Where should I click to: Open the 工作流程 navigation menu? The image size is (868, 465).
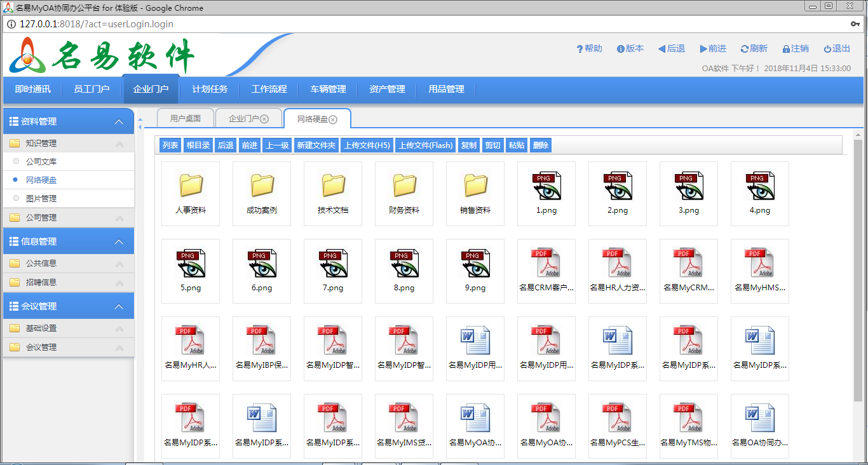[269, 90]
